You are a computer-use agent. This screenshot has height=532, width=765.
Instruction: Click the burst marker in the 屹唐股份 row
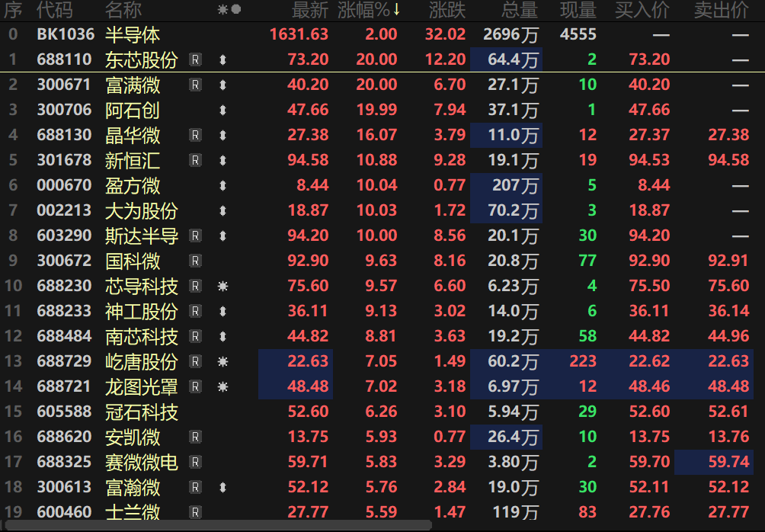click(223, 362)
